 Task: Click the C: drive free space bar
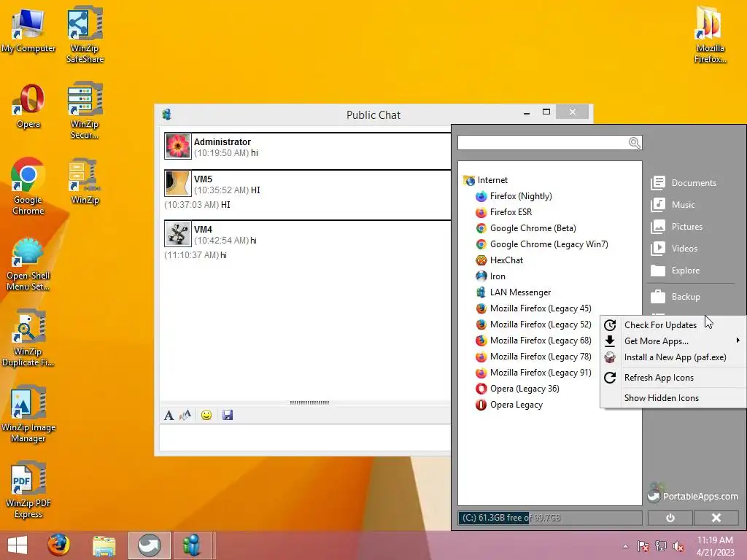tap(550, 518)
